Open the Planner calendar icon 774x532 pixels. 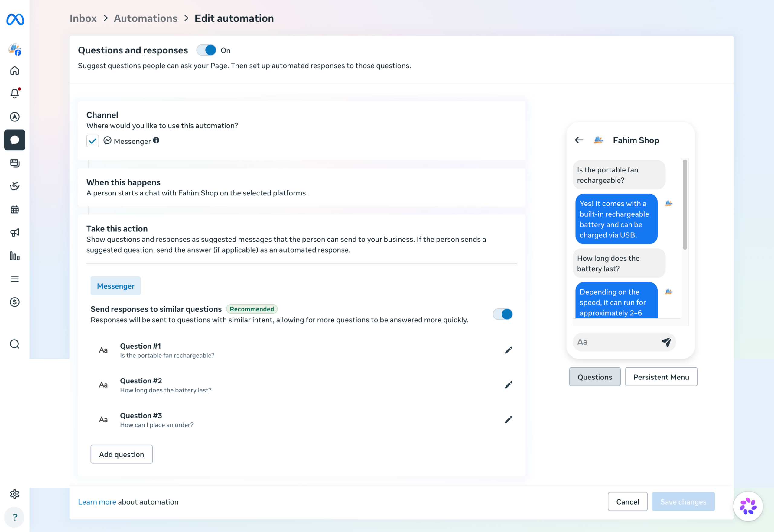[15, 209]
